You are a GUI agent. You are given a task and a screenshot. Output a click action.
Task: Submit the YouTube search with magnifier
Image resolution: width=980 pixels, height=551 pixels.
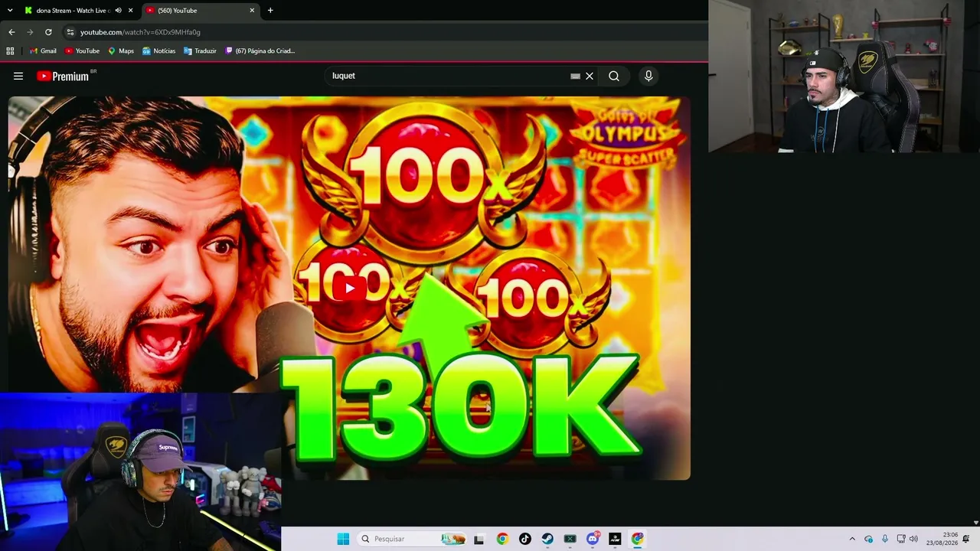614,76
